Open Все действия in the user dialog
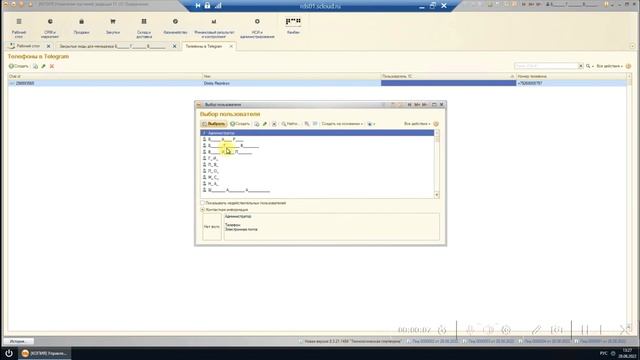The image size is (640, 360). click(417, 124)
